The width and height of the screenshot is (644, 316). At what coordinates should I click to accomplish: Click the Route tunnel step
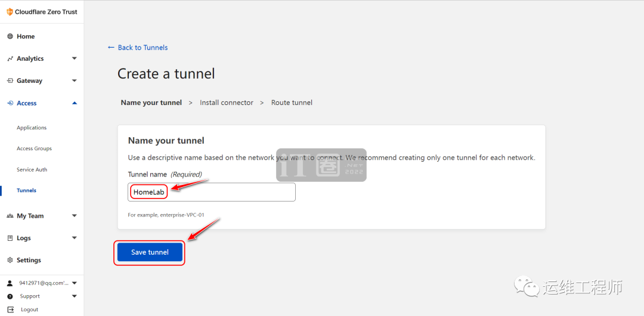click(292, 103)
